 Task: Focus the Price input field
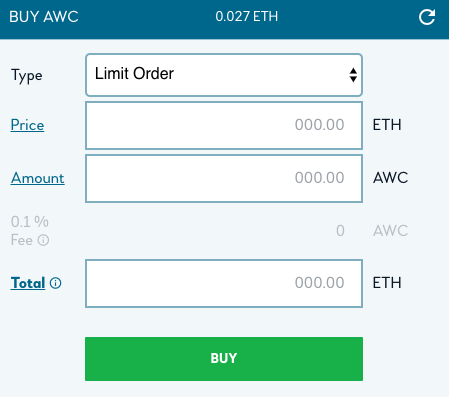coord(224,125)
